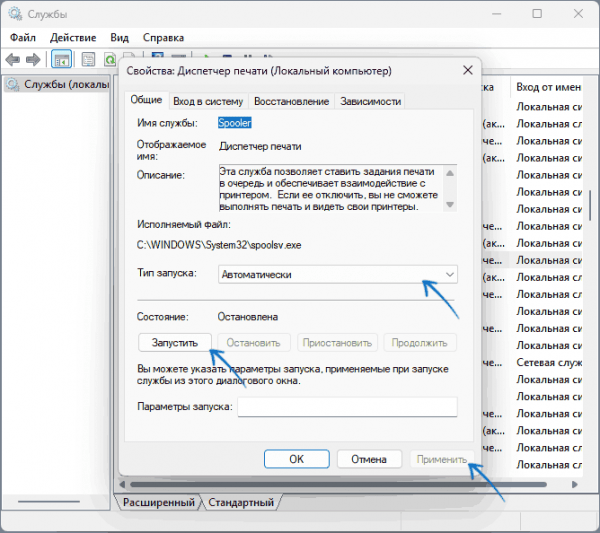Open the Действие menu

pyautogui.click(x=73, y=37)
